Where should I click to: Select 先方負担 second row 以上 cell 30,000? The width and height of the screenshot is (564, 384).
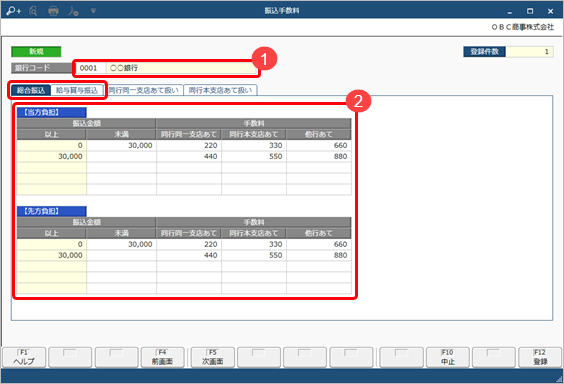tap(51, 255)
